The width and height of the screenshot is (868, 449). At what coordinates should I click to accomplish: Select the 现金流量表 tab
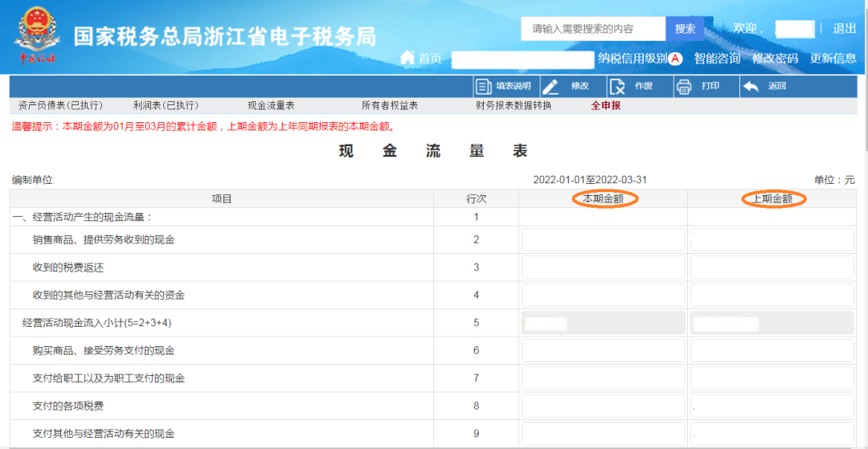click(x=271, y=105)
